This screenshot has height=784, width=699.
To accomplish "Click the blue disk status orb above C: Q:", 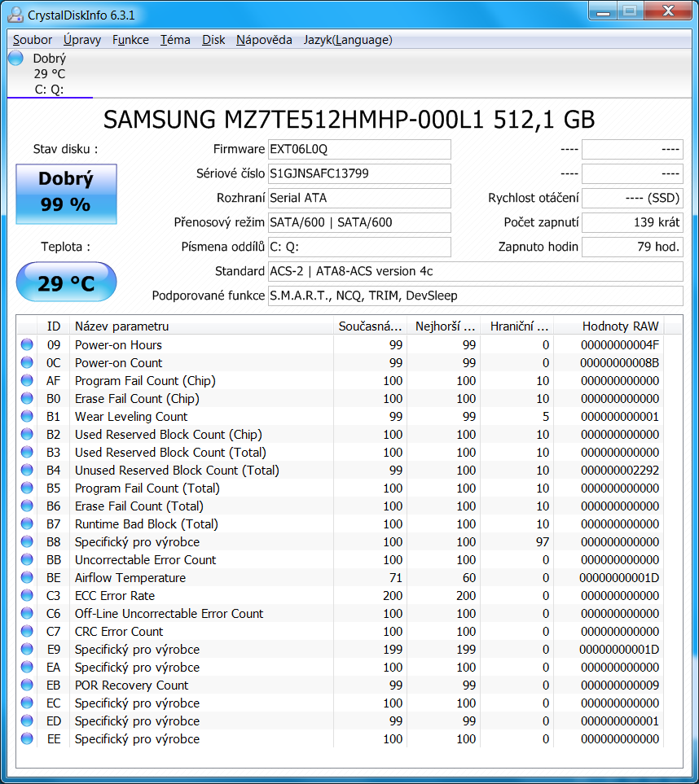I will 15,58.
